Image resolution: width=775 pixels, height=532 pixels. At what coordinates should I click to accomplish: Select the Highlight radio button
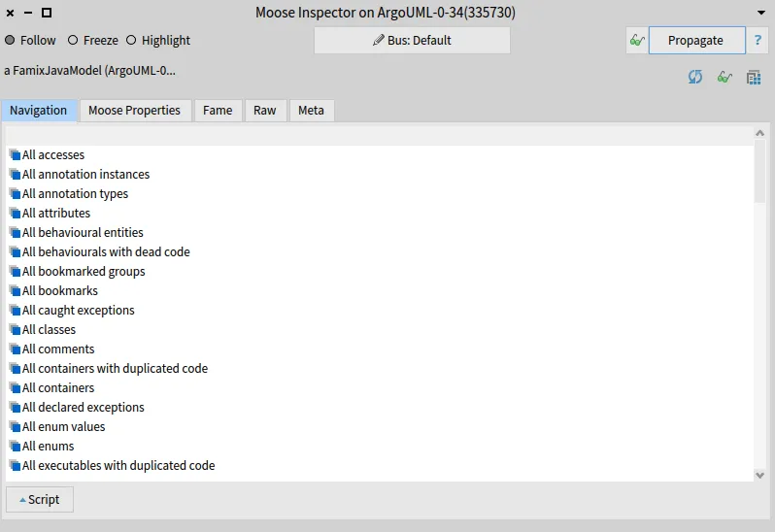[x=131, y=41]
